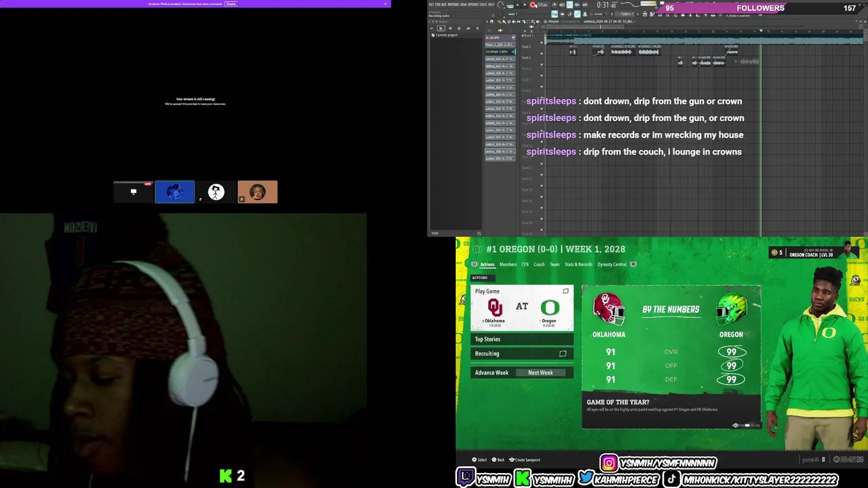Open the CFB tab
868x488 pixels.
[x=525, y=264]
